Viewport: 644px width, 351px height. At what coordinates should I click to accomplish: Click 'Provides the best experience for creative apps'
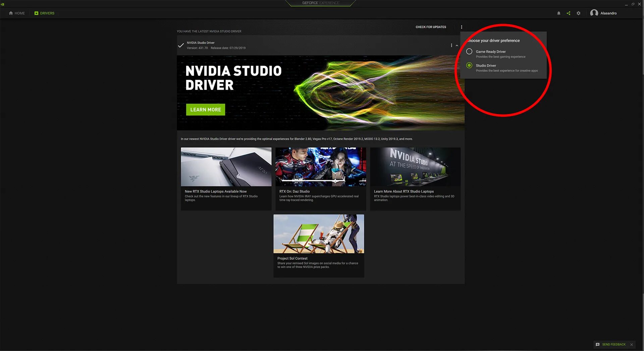(x=506, y=71)
